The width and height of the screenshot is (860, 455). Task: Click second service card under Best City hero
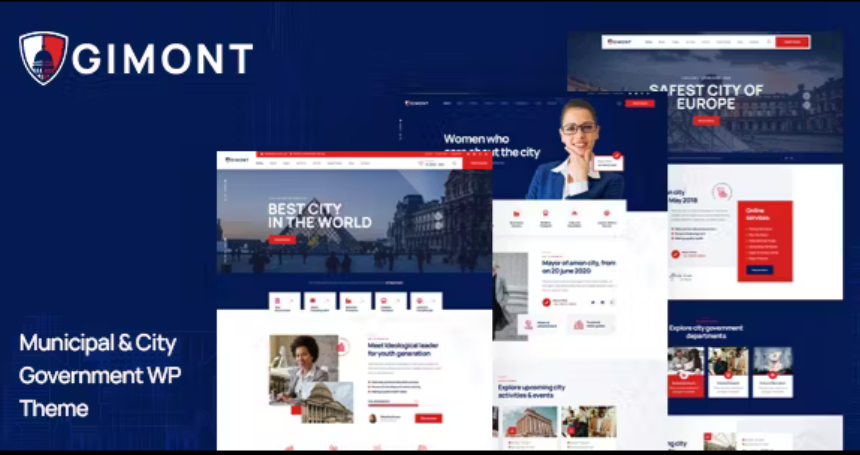(320, 302)
